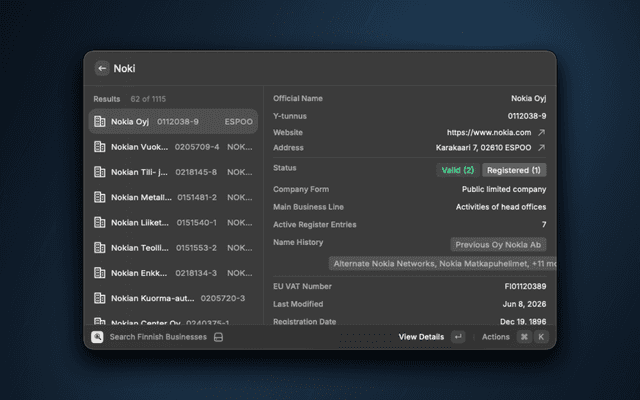
Task: Click the https://www.nokia.com link
Action: tap(489, 132)
